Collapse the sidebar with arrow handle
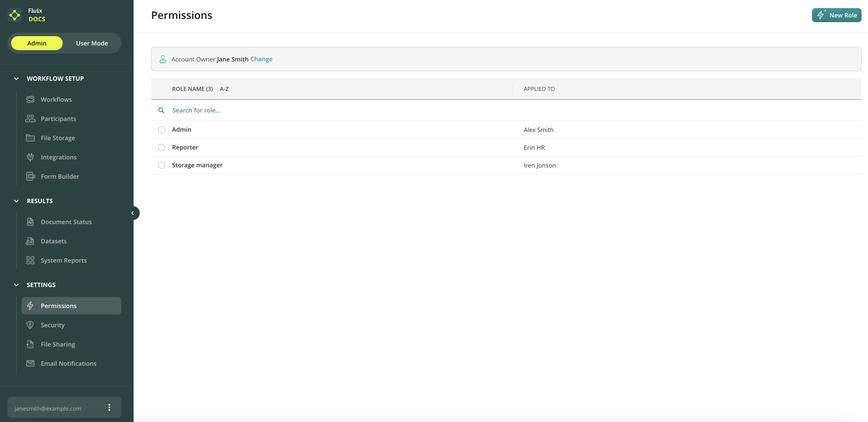 (133, 213)
